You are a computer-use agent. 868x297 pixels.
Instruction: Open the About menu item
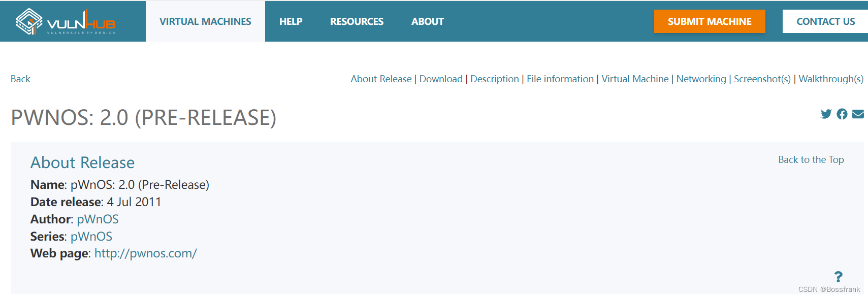(428, 21)
